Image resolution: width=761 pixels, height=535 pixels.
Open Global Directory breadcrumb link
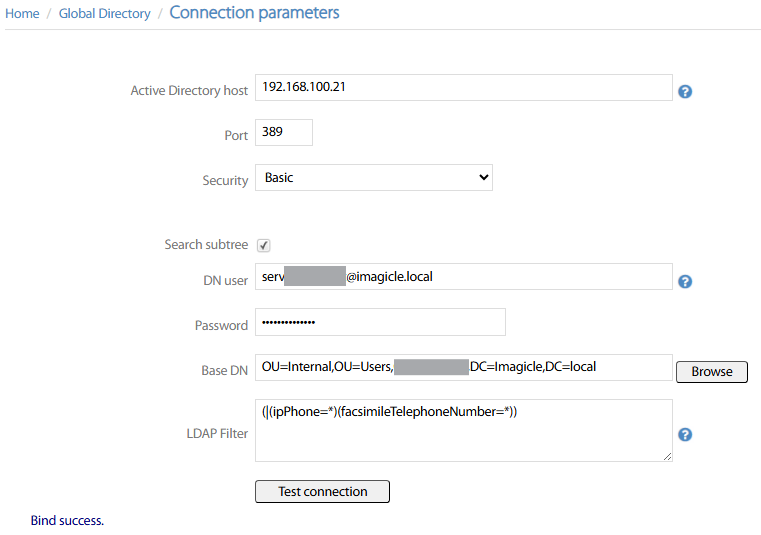pyautogui.click(x=104, y=14)
